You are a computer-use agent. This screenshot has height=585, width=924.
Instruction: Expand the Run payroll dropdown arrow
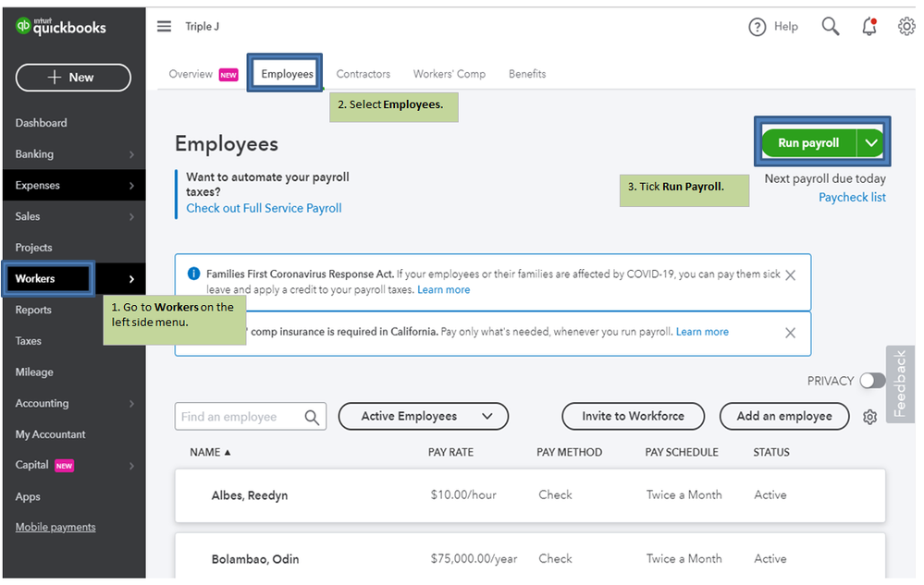tap(871, 143)
